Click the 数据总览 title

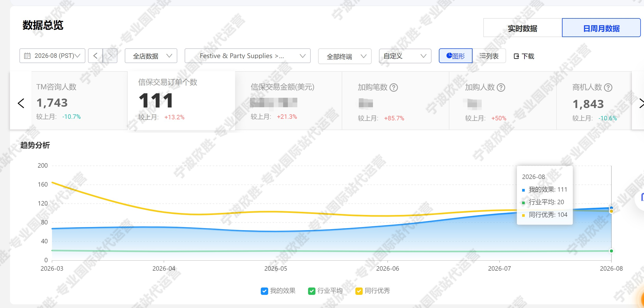pos(43,25)
